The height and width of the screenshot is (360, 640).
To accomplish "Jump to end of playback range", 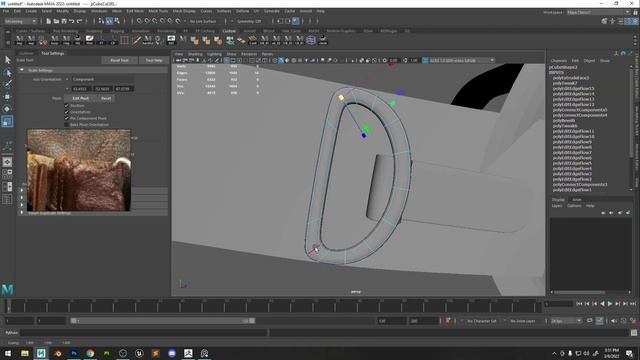I will pyautogui.click(x=633, y=304).
